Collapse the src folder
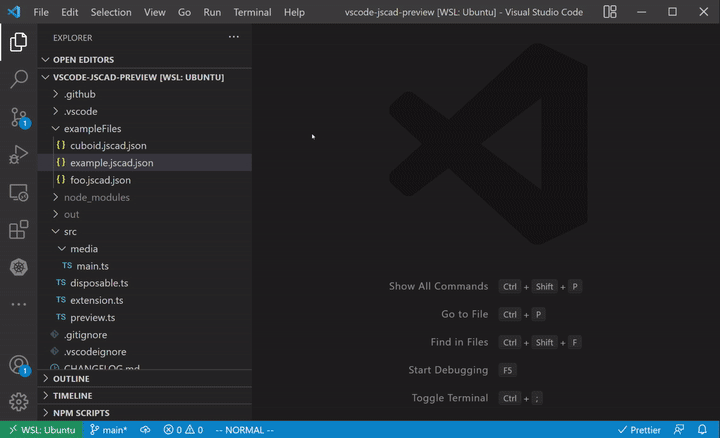Screen dimensions: 720x438 coord(145,231)
